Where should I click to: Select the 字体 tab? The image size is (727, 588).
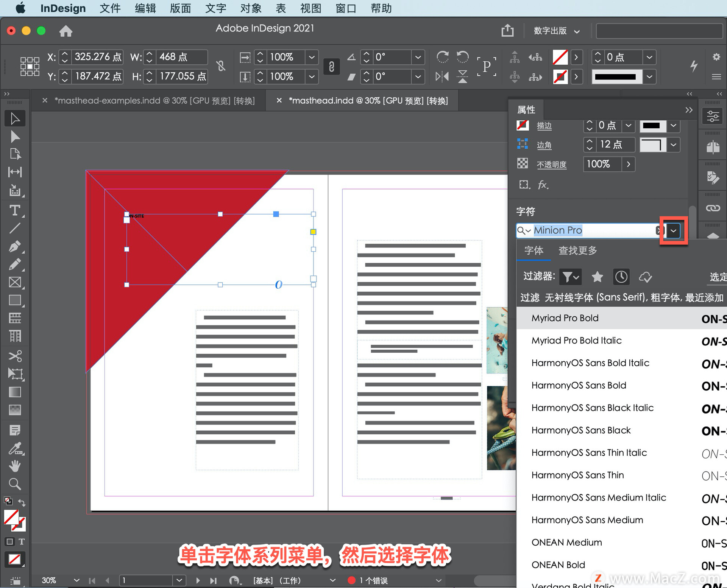534,250
